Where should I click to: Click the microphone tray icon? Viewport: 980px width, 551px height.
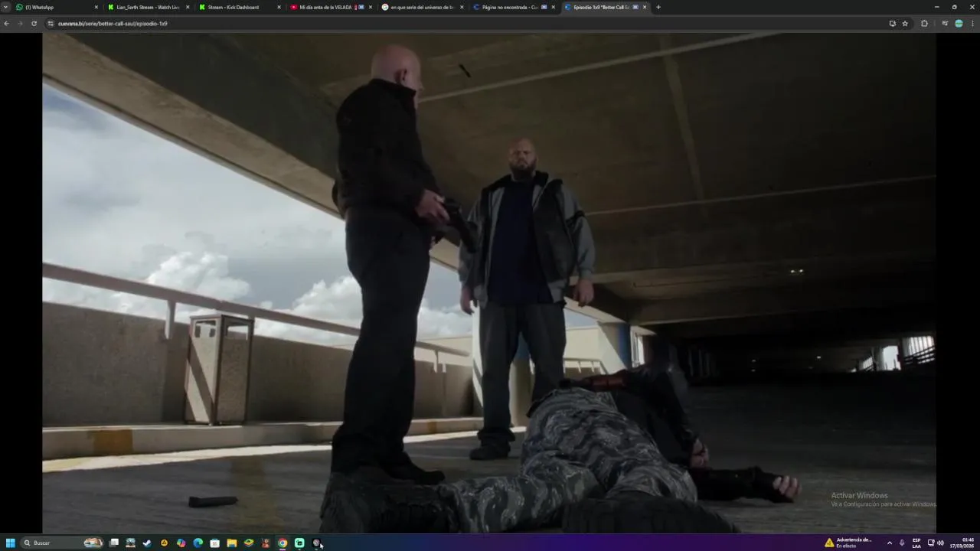(902, 543)
